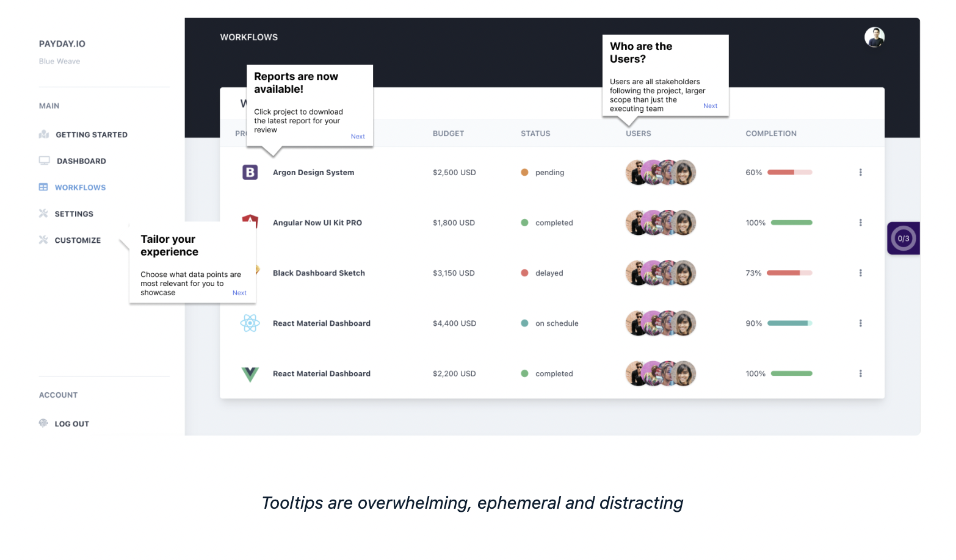Click Next in the Tailor your experience tooltip
The image size is (956, 560).
[239, 292]
